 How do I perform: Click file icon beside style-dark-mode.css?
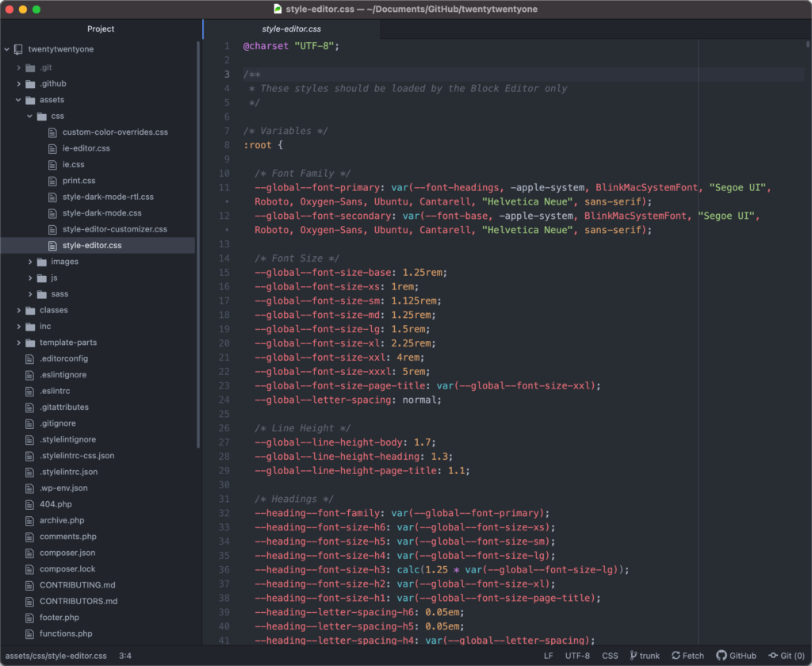[x=52, y=213]
